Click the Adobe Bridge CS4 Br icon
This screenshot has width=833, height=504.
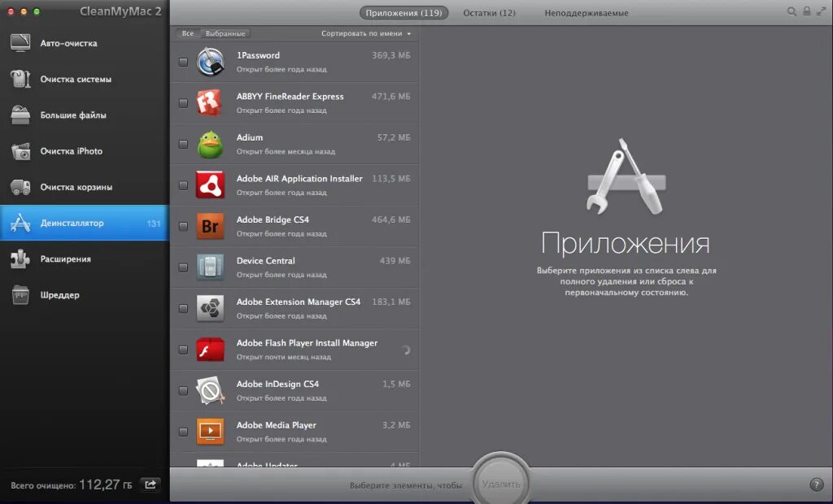click(x=211, y=226)
